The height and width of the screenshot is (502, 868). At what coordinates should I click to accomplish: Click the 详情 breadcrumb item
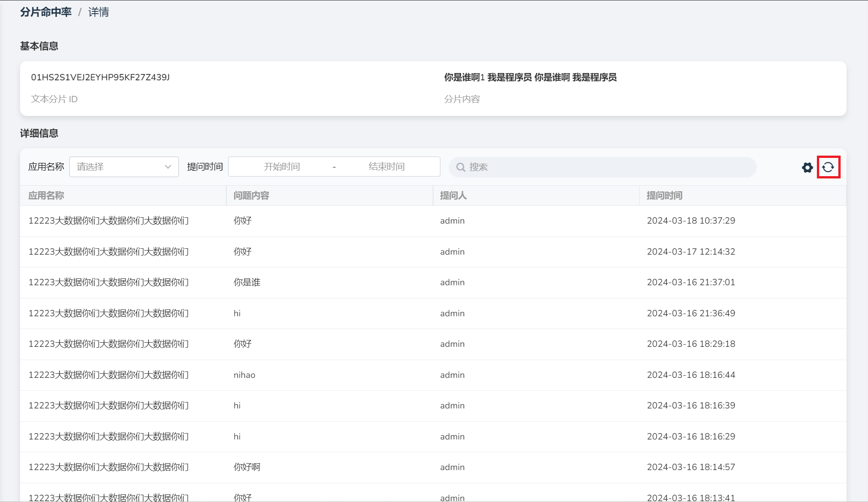[x=99, y=12]
